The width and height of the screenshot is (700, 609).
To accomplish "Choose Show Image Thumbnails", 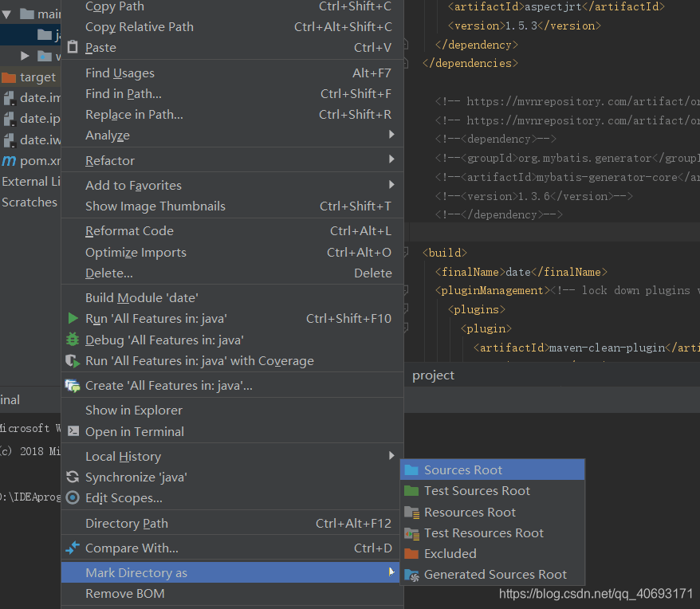I will point(232,206).
